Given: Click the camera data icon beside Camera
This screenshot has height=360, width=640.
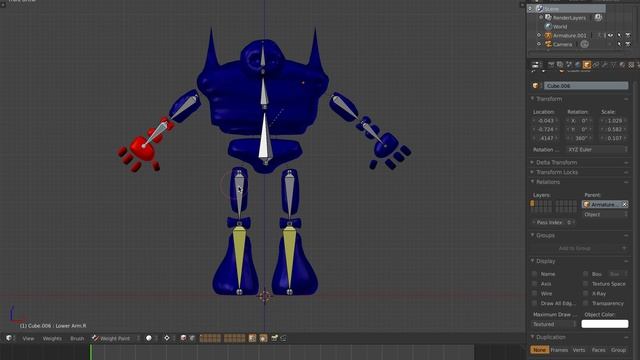Looking at the screenshot, I should click(584, 44).
